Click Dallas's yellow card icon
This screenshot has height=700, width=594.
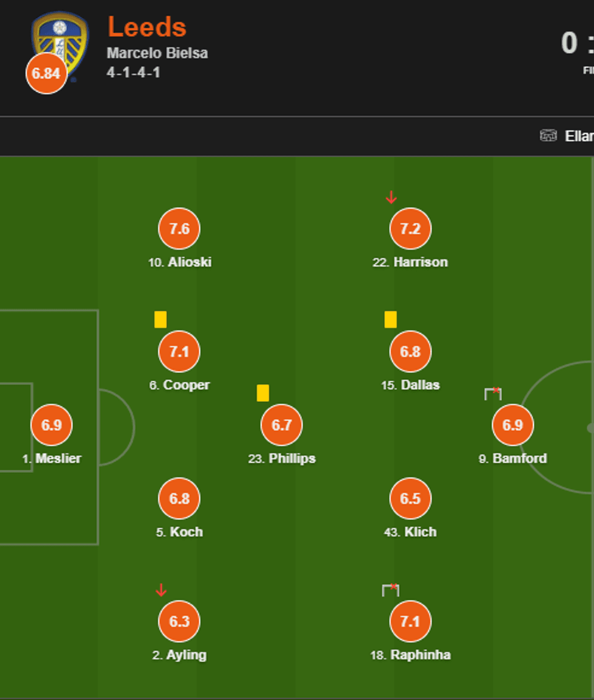(x=390, y=319)
